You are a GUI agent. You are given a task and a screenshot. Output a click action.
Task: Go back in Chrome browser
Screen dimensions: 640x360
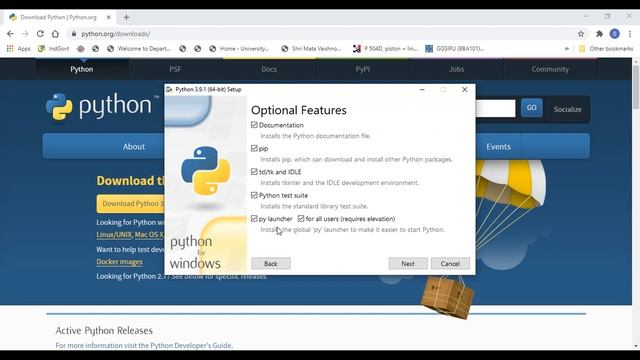click(x=10, y=34)
